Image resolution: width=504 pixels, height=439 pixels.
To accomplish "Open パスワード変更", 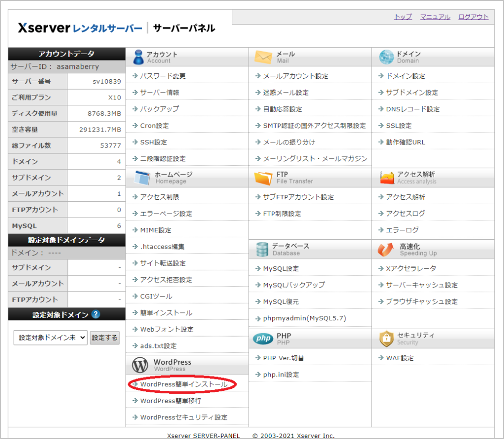I will tap(163, 76).
